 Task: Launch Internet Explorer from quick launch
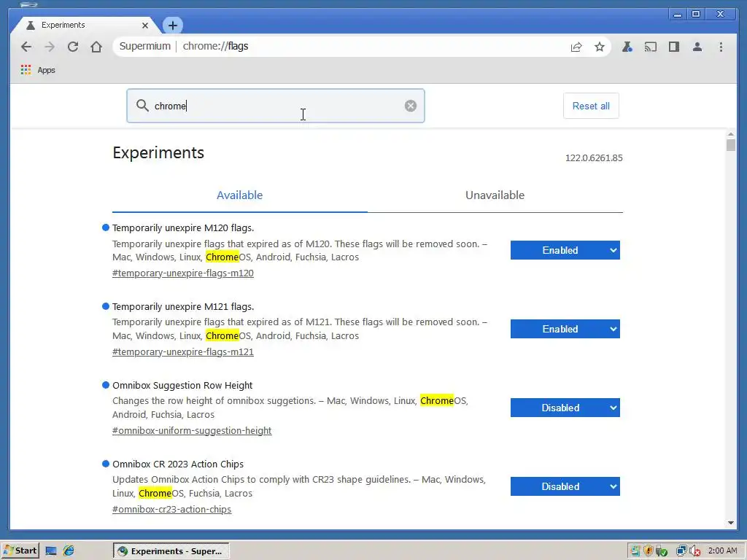click(x=69, y=551)
